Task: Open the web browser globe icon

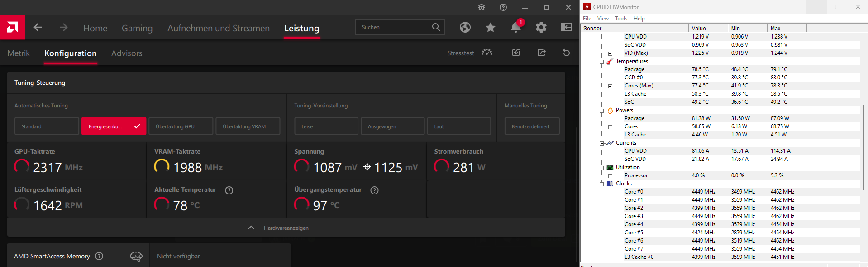Action: [x=465, y=27]
